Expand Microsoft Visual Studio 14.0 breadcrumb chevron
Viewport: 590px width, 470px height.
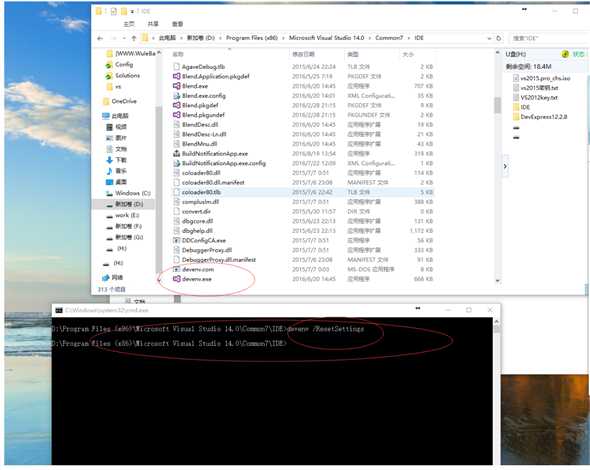[x=370, y=38]
